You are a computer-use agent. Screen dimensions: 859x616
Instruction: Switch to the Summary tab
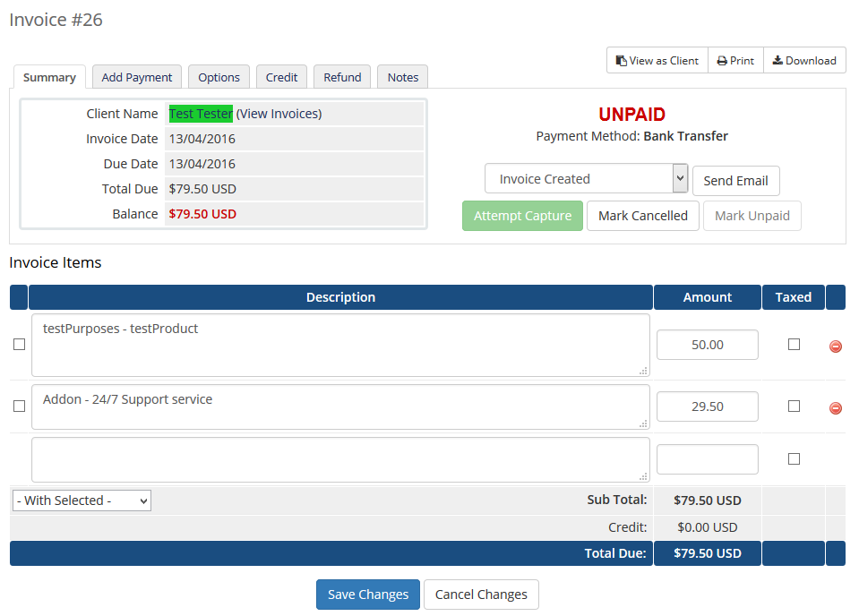pos(49,77)
